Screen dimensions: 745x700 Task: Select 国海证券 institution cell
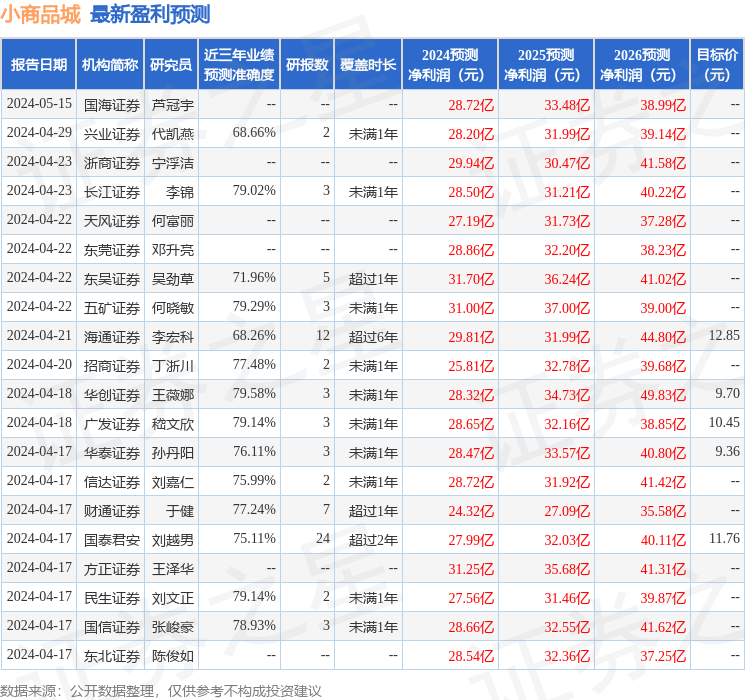(x=112, y=105)
